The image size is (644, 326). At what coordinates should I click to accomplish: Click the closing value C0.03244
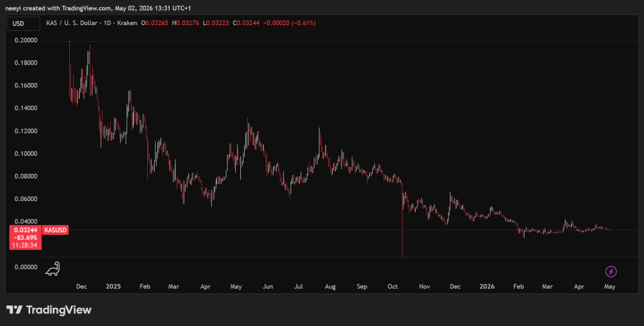pos(246,23)
